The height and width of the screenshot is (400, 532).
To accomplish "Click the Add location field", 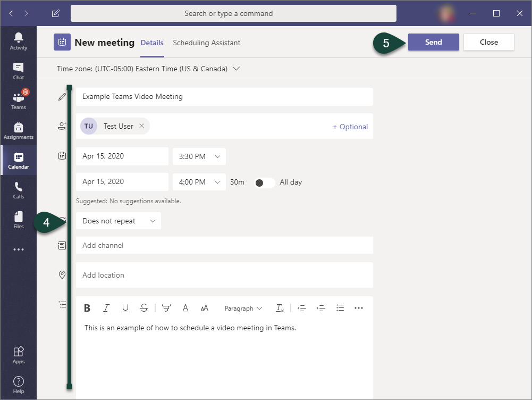I will tap(223, 275).
